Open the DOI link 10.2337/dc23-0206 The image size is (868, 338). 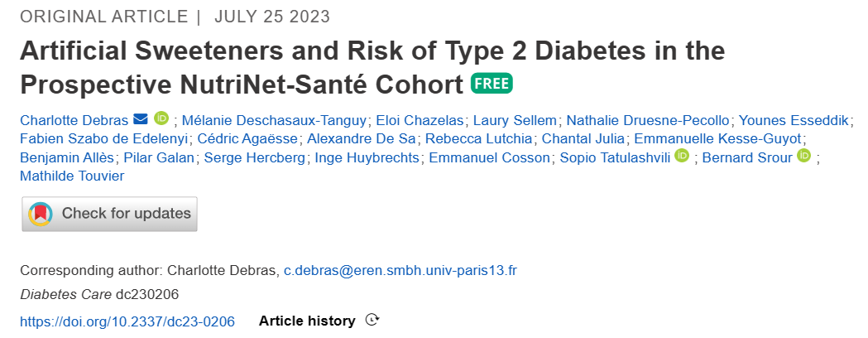click(127, 321)
